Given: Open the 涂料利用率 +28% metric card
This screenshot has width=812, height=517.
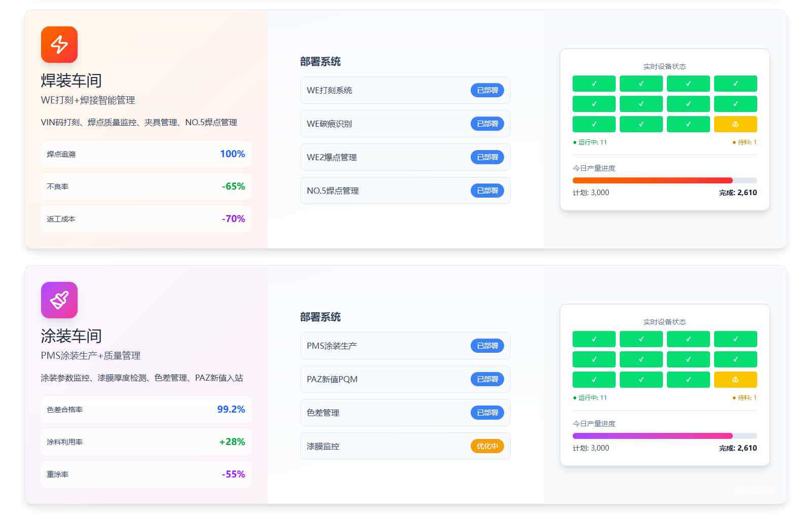Looking at the screenshot, I should point(146,442).
